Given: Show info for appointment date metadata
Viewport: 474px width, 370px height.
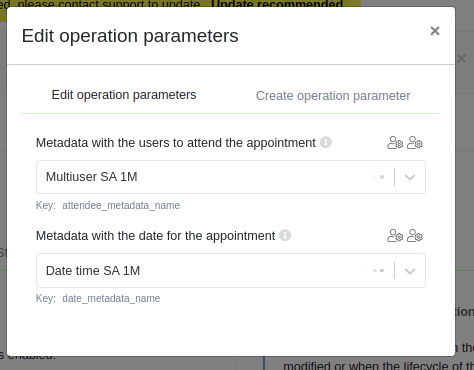Looking at the screenshot, I should tap(285, 235).
